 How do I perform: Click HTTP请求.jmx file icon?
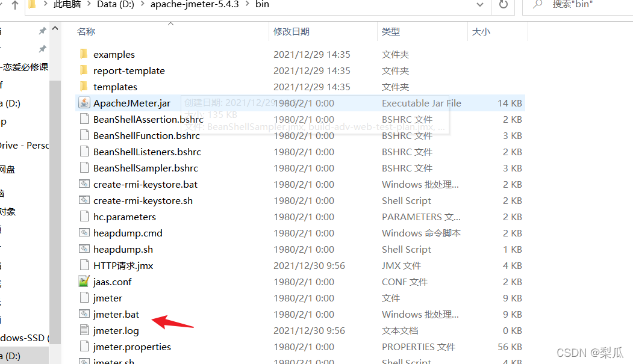point(84,265)
